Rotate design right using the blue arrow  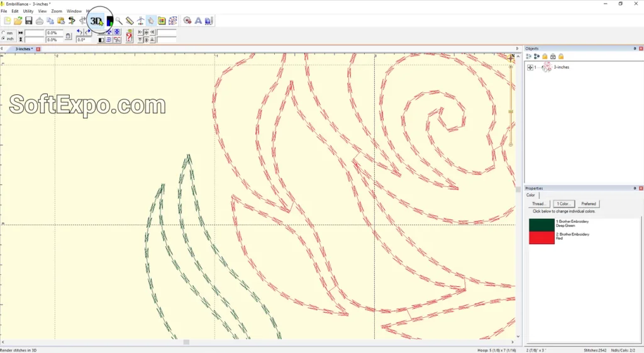87,32
